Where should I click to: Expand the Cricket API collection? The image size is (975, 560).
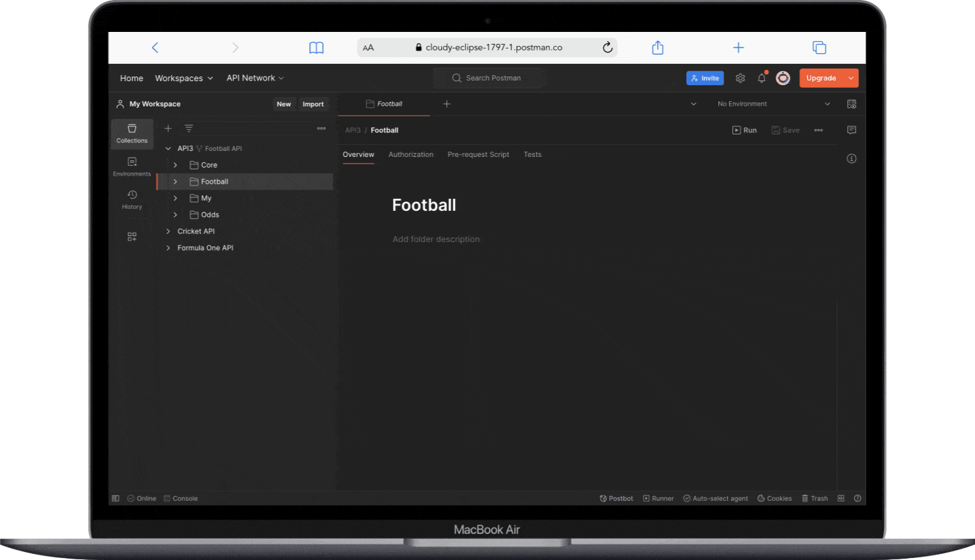[168, 231]
